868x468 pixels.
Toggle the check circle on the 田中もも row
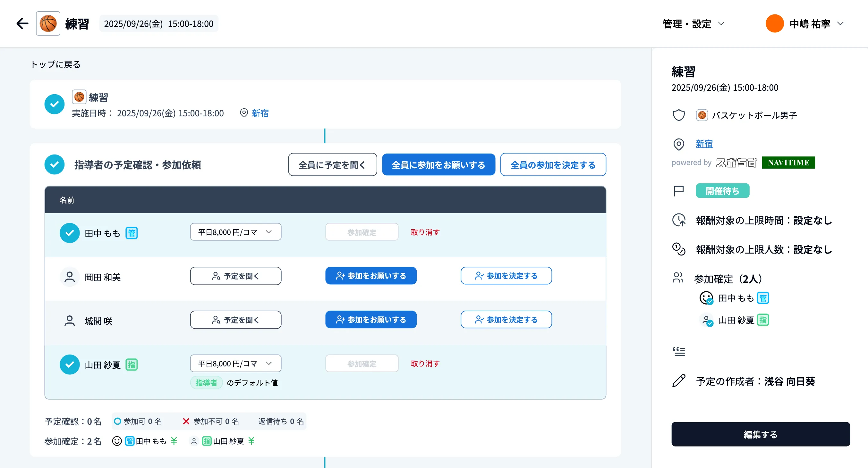pyautogui.click(x=69, y=233)
